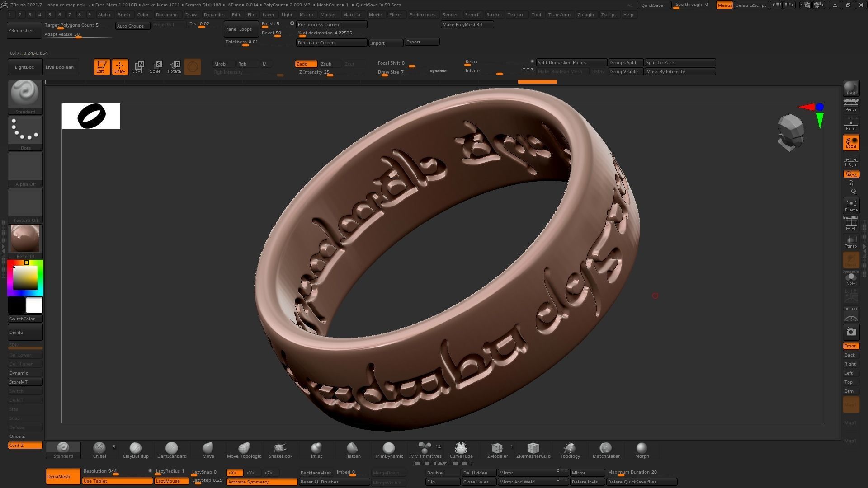Toggle Transp transparency icon

click(x=851, y=242)
